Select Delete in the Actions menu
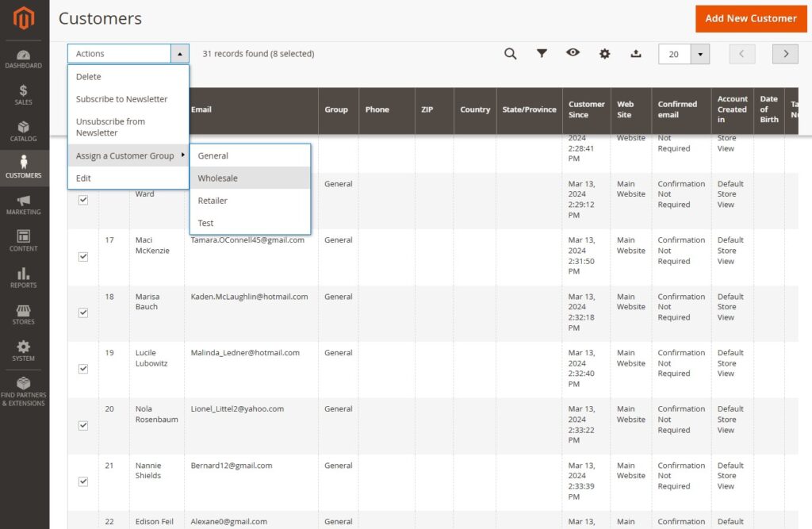The width and height of the screenshot is (812, 529). [x=89, y=77]
